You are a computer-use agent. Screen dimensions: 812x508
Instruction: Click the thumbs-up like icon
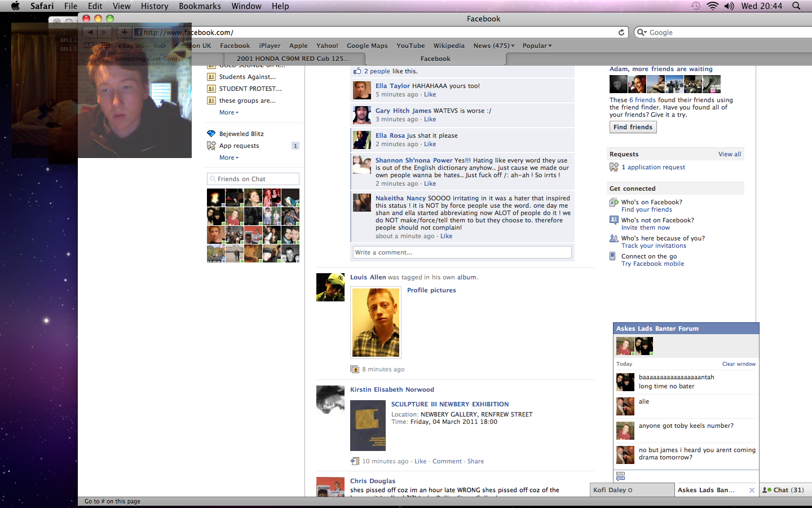click(x=357, y=71)
